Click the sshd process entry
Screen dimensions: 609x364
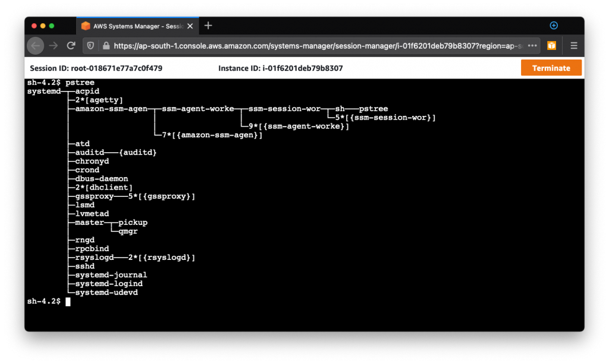84,266
